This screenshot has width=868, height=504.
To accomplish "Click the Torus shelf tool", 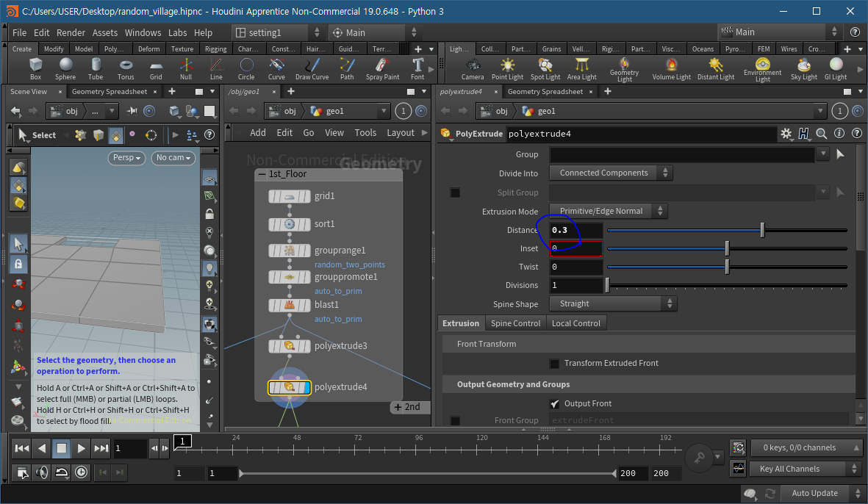I will click(126, 68).
